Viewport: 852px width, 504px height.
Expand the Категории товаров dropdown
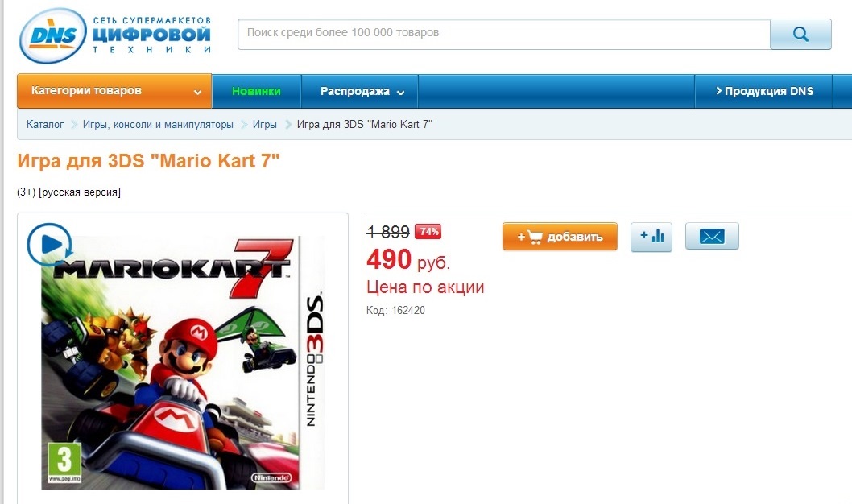pos(114,91)
